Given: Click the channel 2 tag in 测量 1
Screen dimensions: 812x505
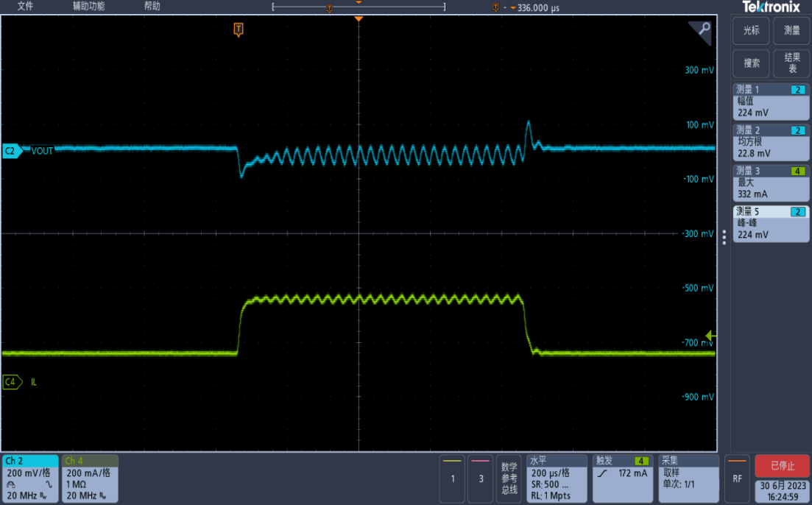Looking at the screenshot, I should point(798,90).
